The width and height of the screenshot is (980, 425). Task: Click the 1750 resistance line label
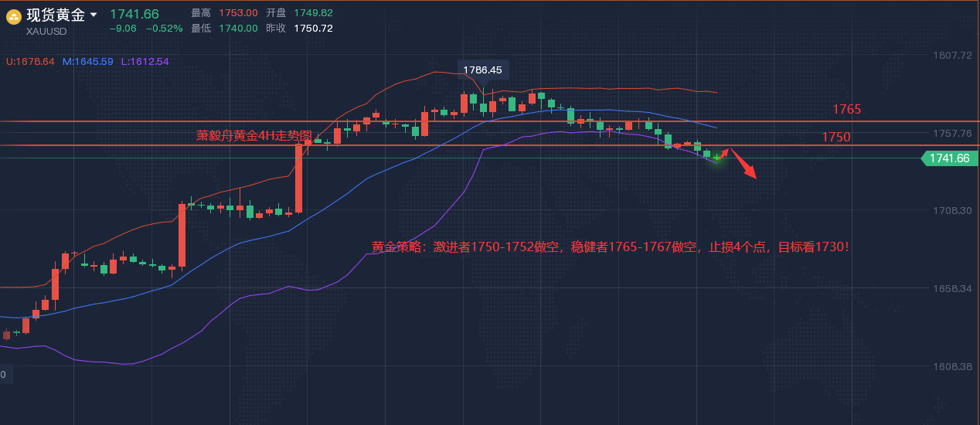[836, 137]
